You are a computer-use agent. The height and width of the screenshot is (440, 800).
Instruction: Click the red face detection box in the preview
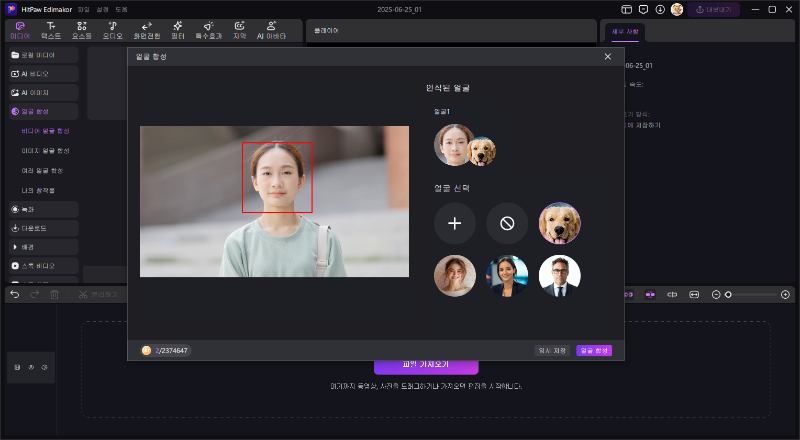pos(277,177)
